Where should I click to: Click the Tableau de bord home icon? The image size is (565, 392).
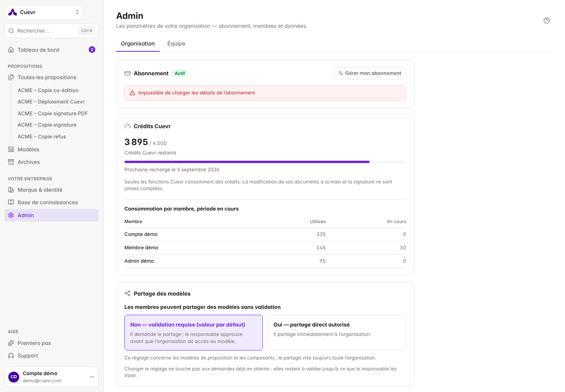(11, 50)
